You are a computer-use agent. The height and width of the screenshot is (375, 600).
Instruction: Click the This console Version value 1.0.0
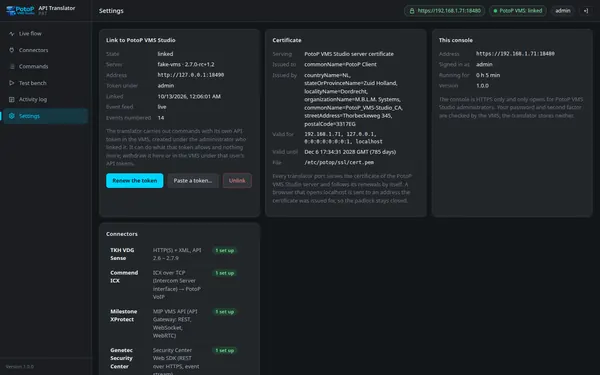482,86
